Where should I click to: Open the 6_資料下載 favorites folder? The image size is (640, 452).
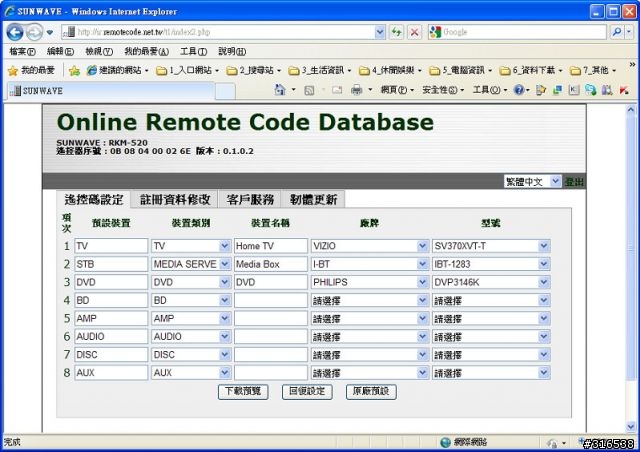[x=531, y=71]
